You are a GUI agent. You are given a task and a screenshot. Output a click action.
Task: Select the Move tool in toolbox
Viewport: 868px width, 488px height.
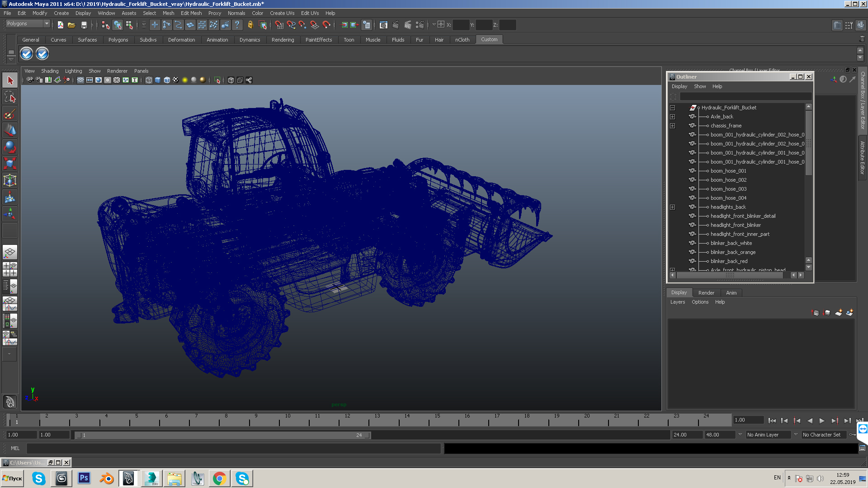[x=10, y=130]
